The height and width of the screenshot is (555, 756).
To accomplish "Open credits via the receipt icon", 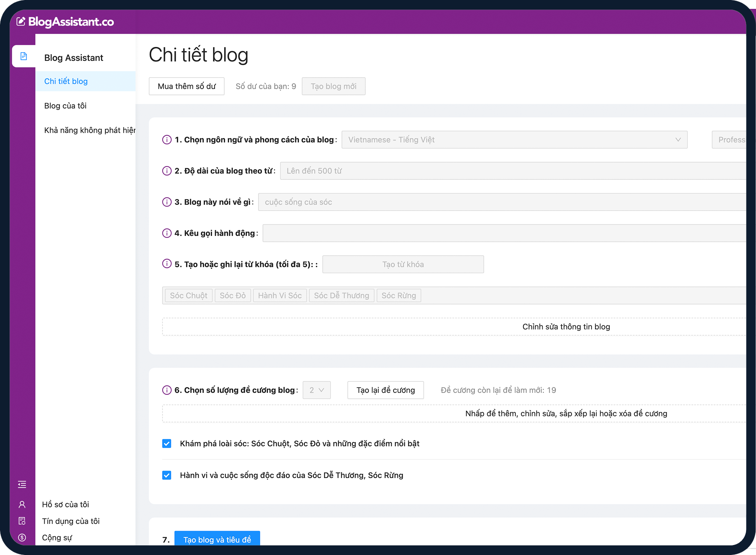I will (x=22, y=521).
